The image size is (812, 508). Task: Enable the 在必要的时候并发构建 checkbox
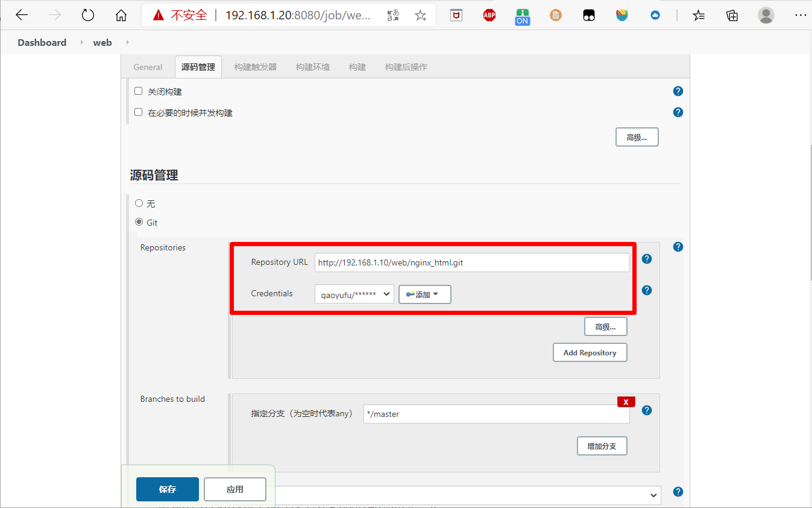pos(138,112)
